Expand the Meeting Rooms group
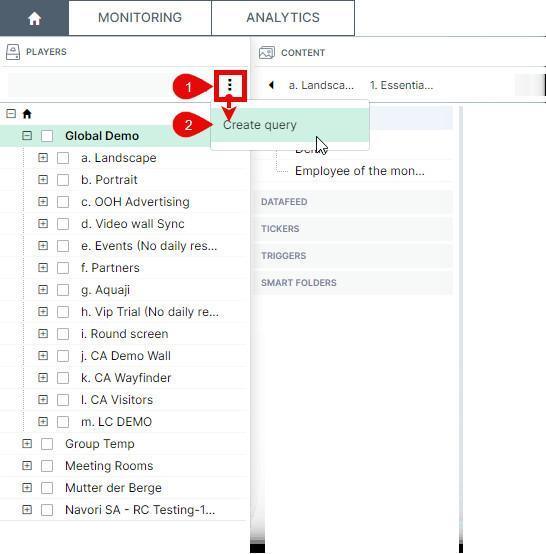Viewport: 546px width, 554px height. pos(27,466)
